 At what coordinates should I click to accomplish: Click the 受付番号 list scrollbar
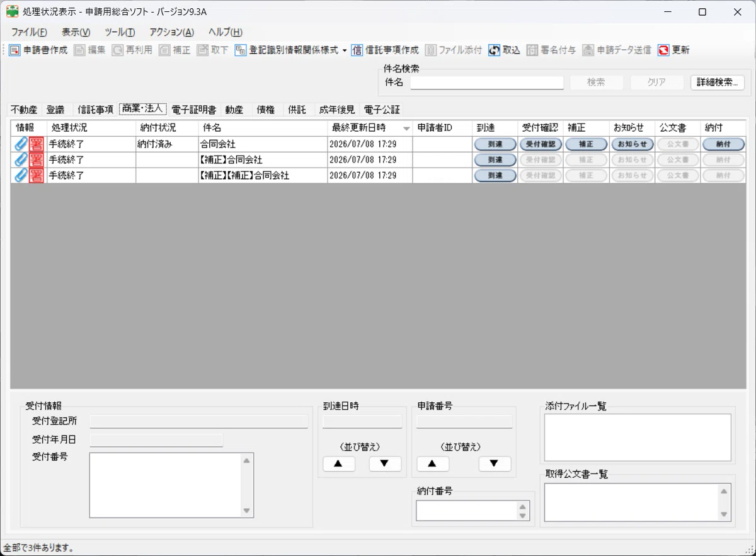[x=247, y=485]
